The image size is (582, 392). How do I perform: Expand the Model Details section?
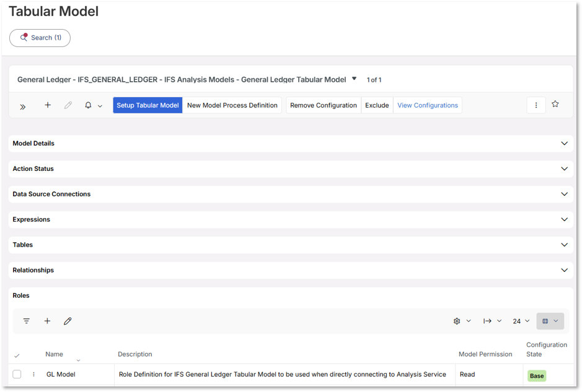tap(291, 144)
